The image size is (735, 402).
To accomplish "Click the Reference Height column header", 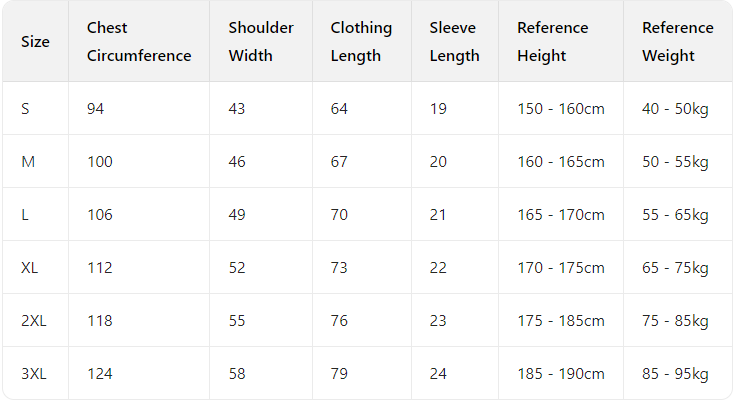I will [553, 42].
